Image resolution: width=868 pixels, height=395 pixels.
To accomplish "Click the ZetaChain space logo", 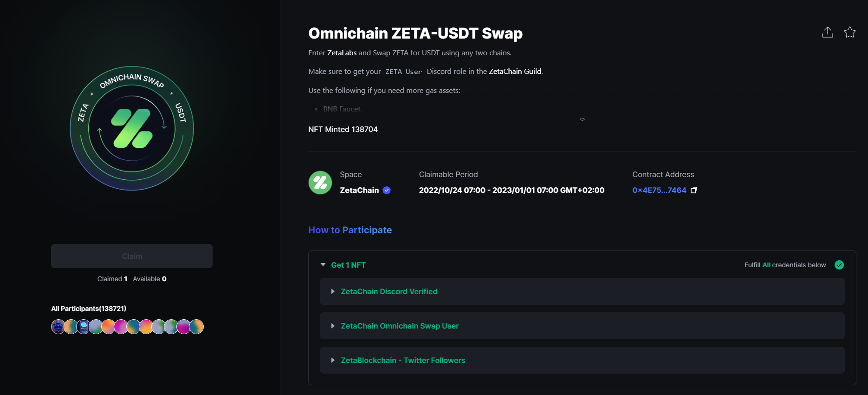I will [320, 183].
